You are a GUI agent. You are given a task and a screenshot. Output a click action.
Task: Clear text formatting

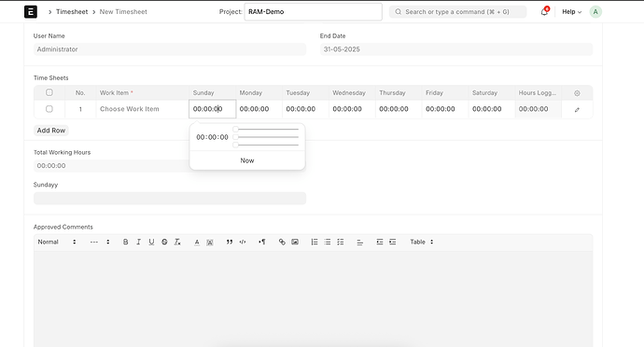point(177,242)
